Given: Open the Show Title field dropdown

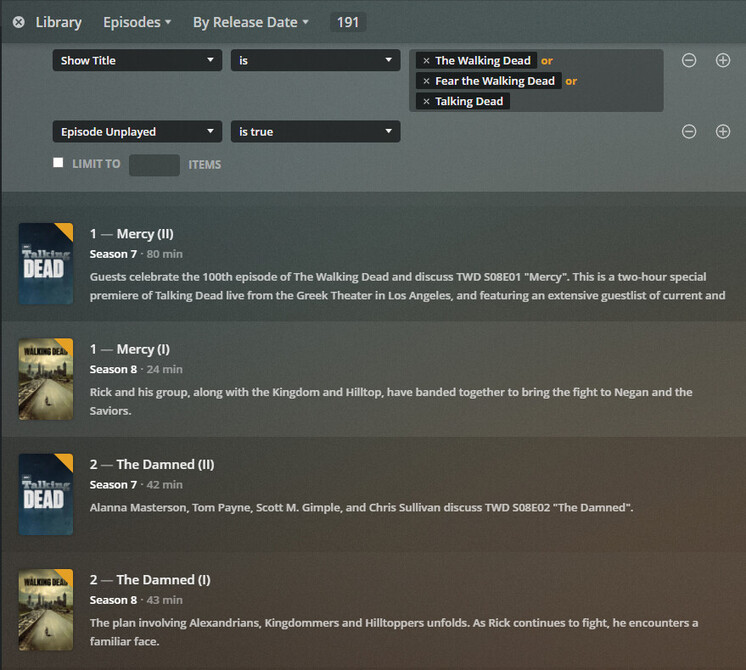Looking at the screenshot, I should (x=137, y=60).
